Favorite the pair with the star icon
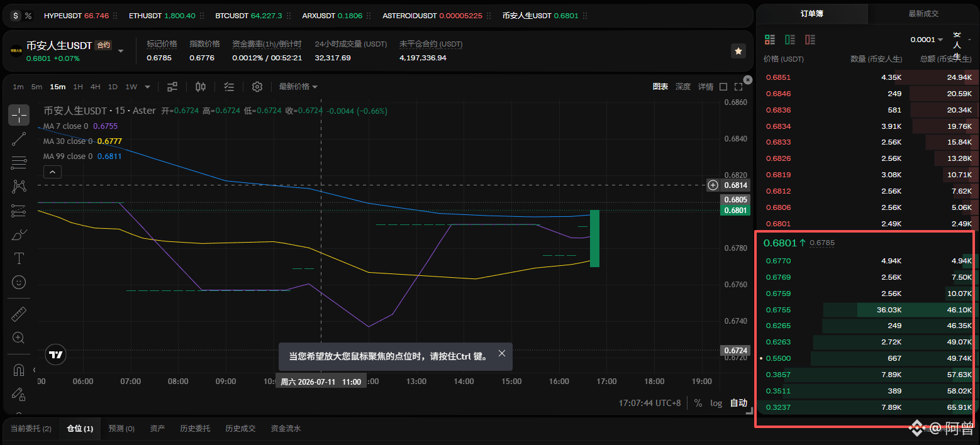 click(738, 51)
